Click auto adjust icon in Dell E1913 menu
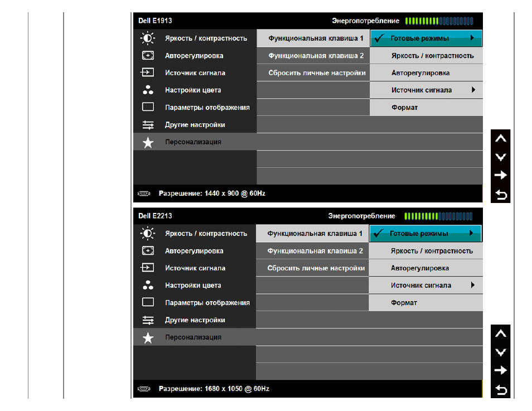Viewport: 532px width, 411px height. pos(148,55)
